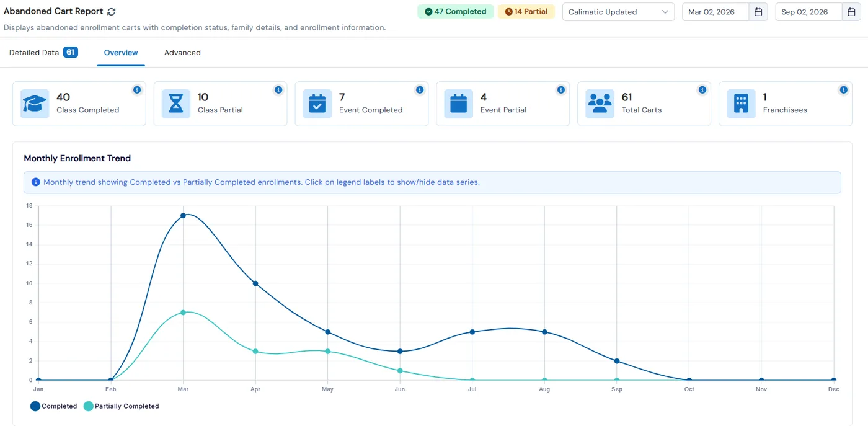Switch to the Detailed Data tab
The image size is (868, 426).
pyautogui.click(x=43, y=53)
